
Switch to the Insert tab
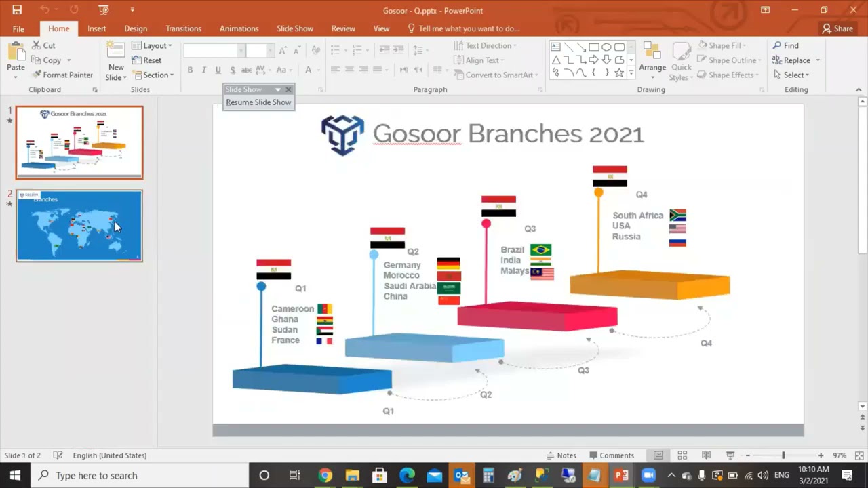pos(96,28)
